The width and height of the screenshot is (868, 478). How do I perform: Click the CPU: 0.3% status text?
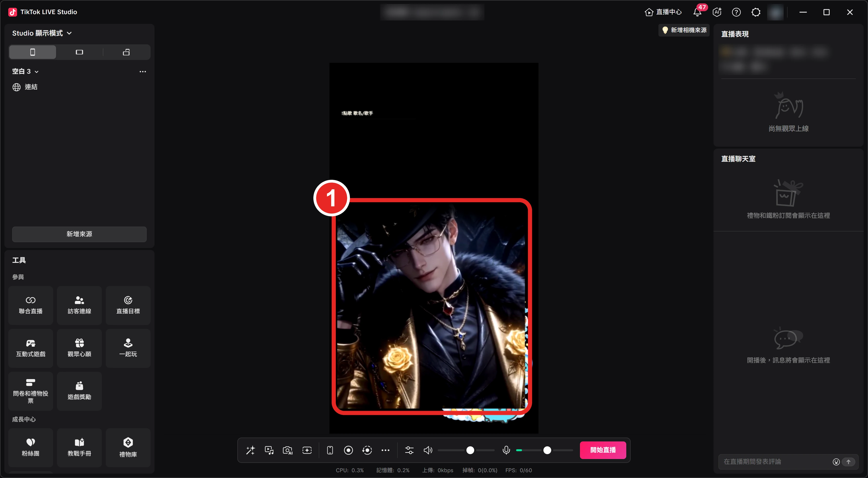coord(350,470)
